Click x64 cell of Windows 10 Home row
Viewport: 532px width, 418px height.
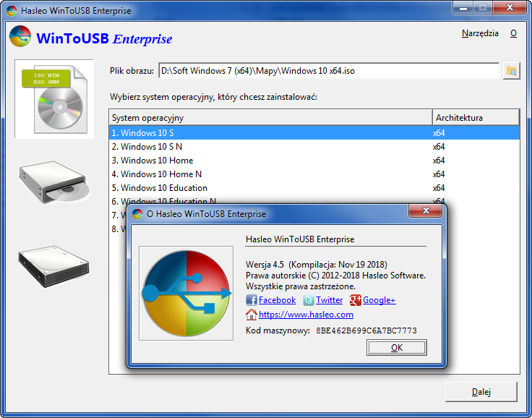click(x=439, y=161)
